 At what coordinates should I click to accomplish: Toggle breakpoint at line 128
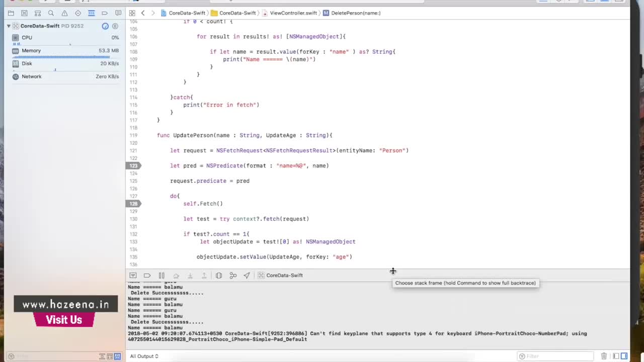click(x=133, y=204)
